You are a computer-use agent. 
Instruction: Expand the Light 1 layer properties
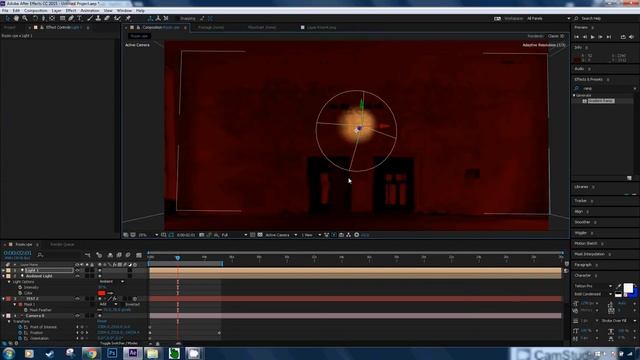[x=3, y=270]
